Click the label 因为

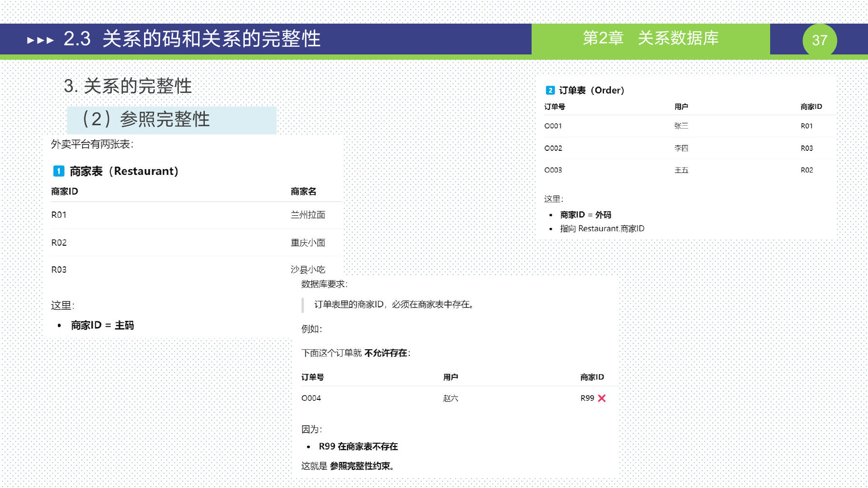[311, 429]
